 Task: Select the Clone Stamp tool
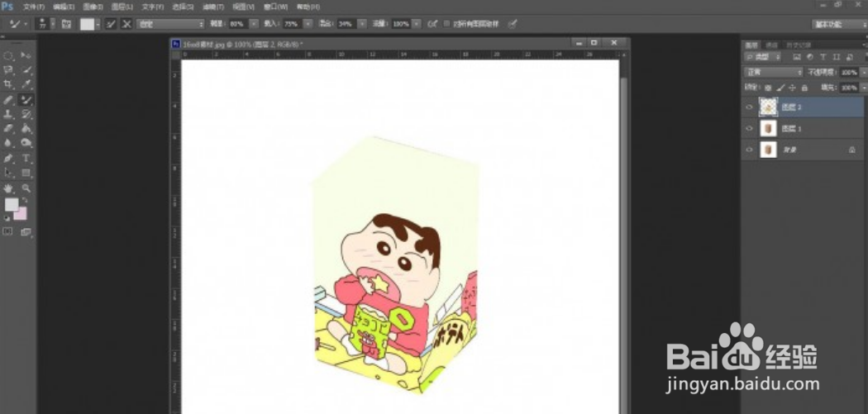coord(9,114)
